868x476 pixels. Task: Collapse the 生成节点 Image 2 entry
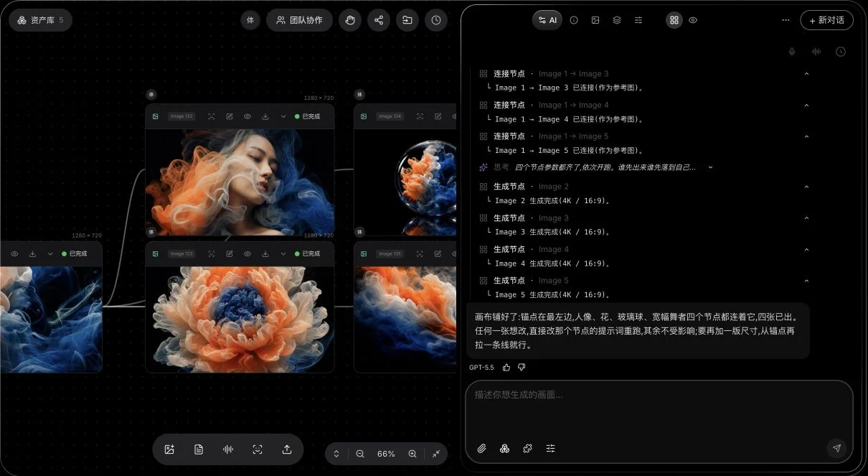tap(806, 187)
